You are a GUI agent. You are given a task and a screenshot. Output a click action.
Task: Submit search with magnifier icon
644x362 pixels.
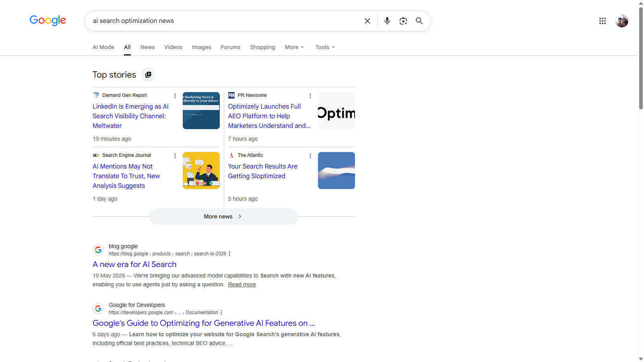point(419,21)
